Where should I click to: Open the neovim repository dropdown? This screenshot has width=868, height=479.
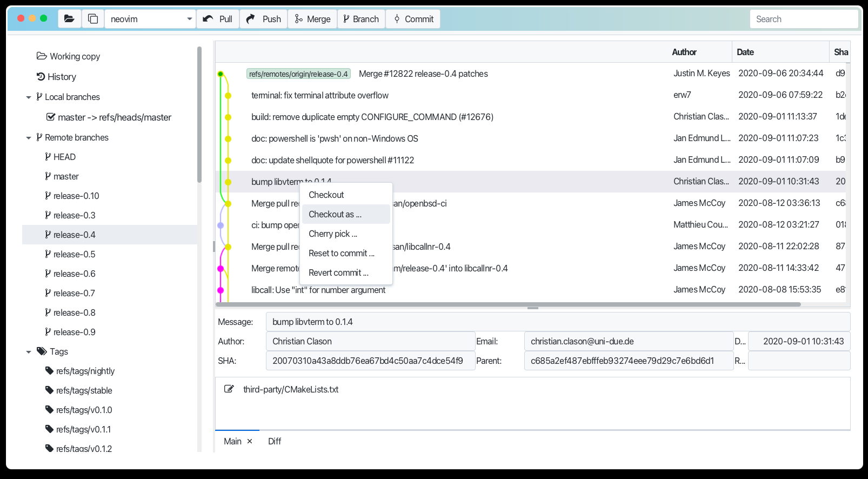[150, 19]
